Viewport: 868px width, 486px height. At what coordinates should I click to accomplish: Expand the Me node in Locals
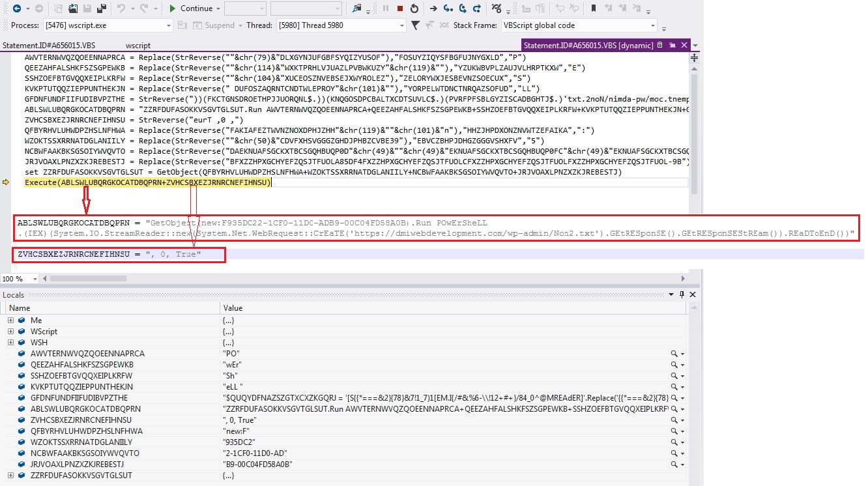(10, 321)
